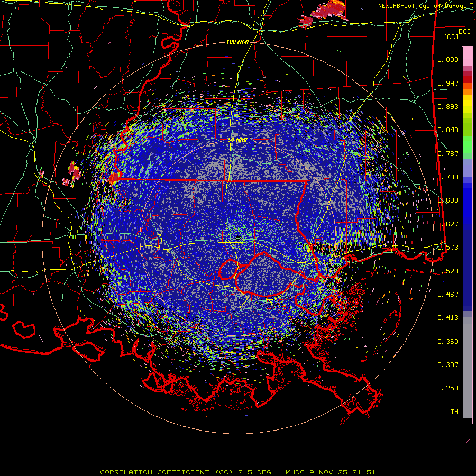Click the 100 NMI range ring label
Viewport: 476px width, 476px height.
(237, 42)
